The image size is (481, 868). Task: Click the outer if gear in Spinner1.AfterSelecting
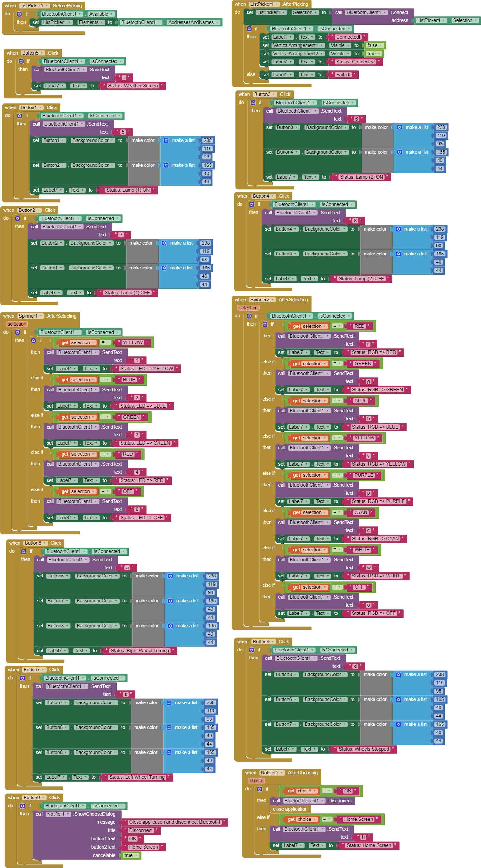point(18,332)
